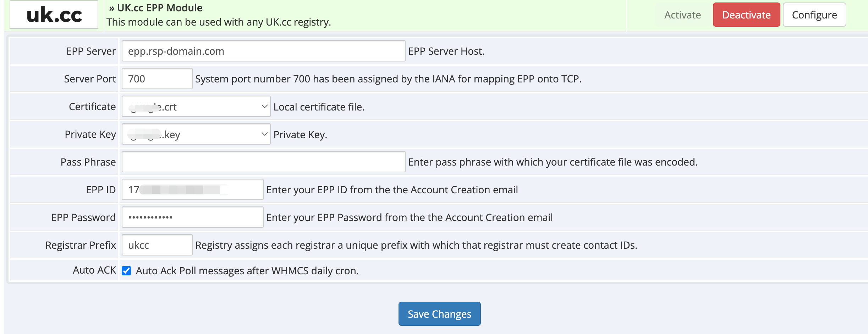Image resolution: width=868 pixels, height=334 pixels.
Task: Click the UK.cc EPP Module title
Action: [159, 8]
